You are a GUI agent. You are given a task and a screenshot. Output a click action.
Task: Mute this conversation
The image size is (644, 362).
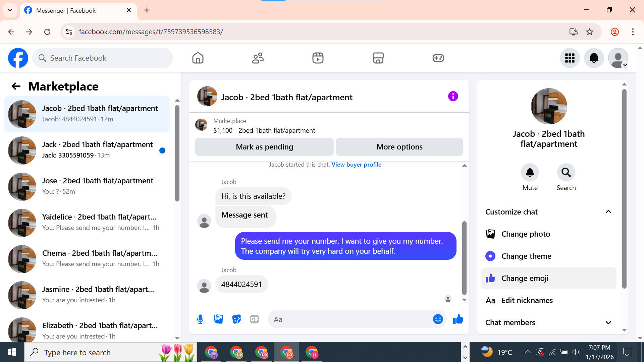click(530, 173)
